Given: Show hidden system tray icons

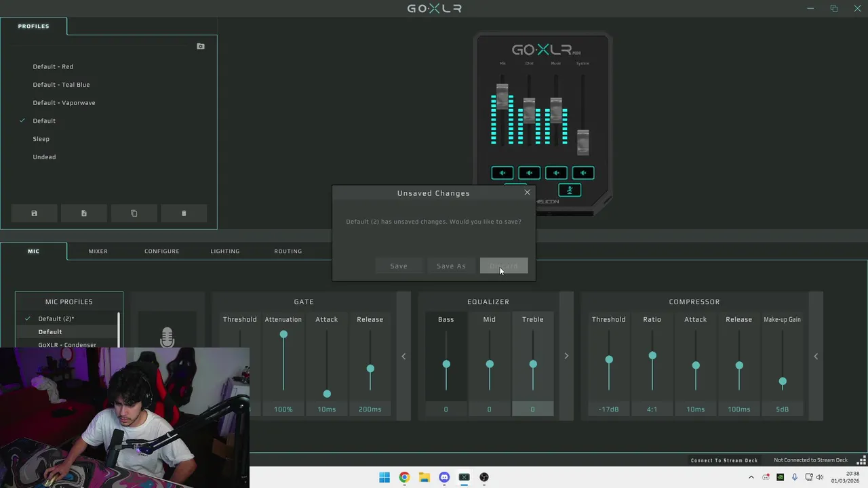Looking at the screenshot, I should pos(751,477).
